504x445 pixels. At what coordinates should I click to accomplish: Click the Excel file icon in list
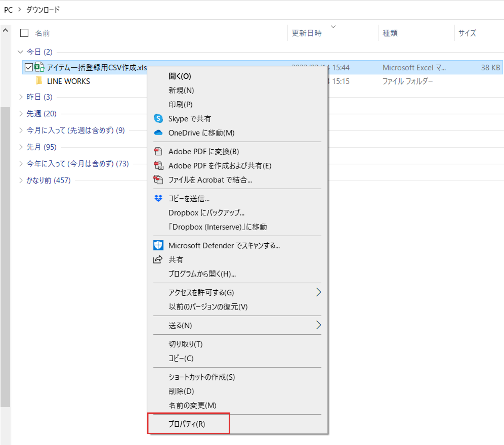point(39,67)
